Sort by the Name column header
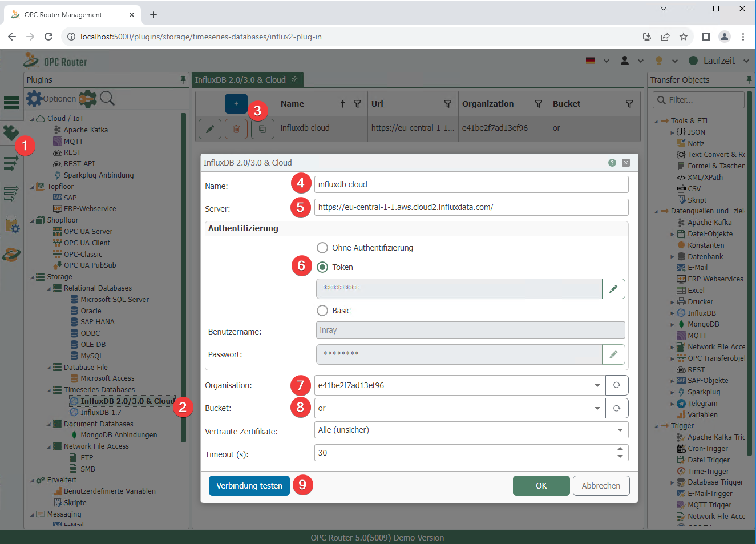Image resolution: width=756 pixels, height=544 pixels. pos(292,104)
